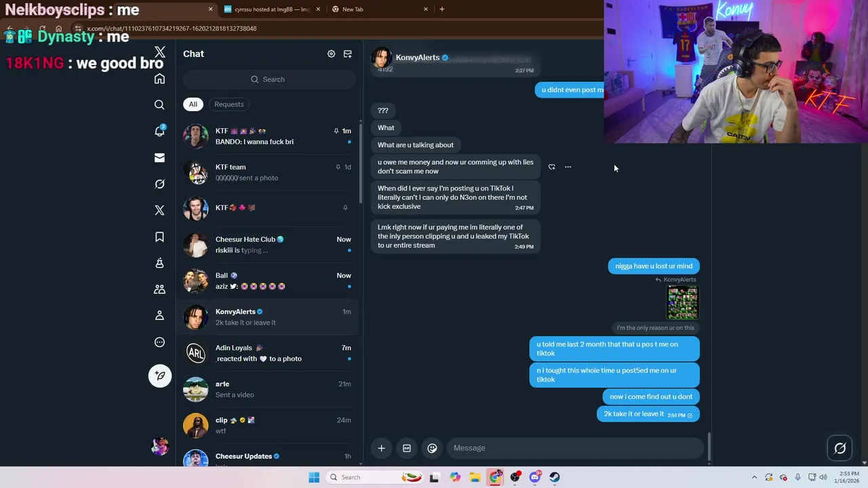Open the KTF group chat by BANDO
This screenshot has height=488, width=868.
click(268, 136)
